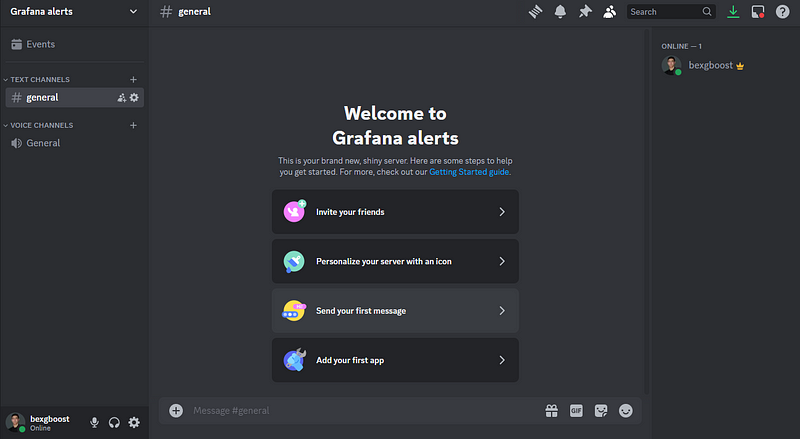
Task: Click the paintbrush server icon graphic
Action: click(294, 261)
